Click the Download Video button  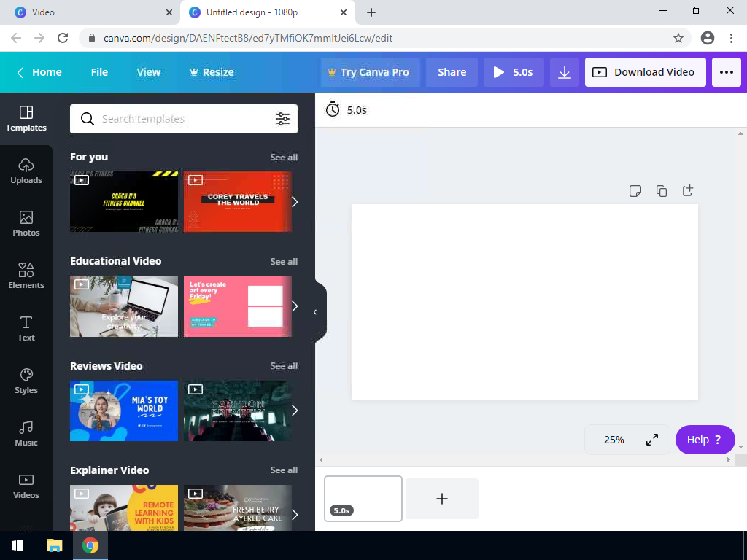pyautogui.click(x=646, y=72)
